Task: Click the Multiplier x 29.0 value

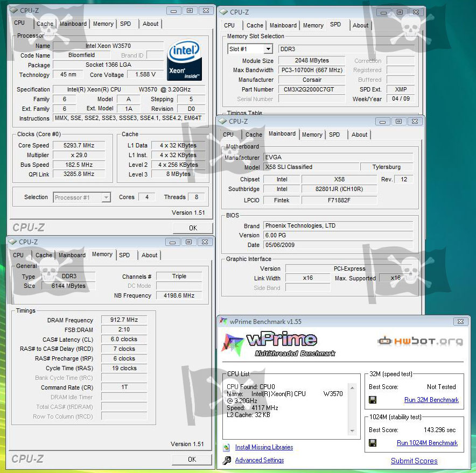Action: click(79, 155)
